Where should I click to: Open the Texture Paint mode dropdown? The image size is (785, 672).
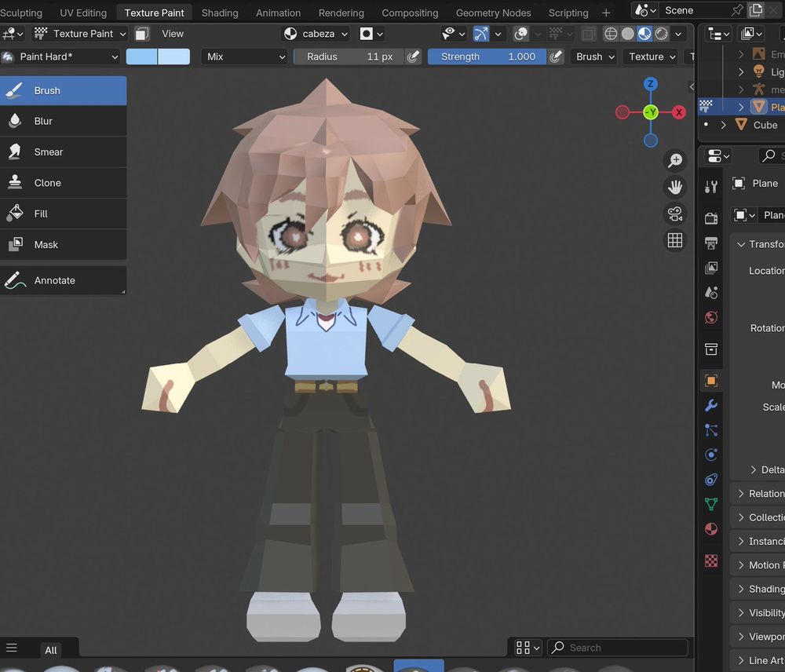(80, 34)
